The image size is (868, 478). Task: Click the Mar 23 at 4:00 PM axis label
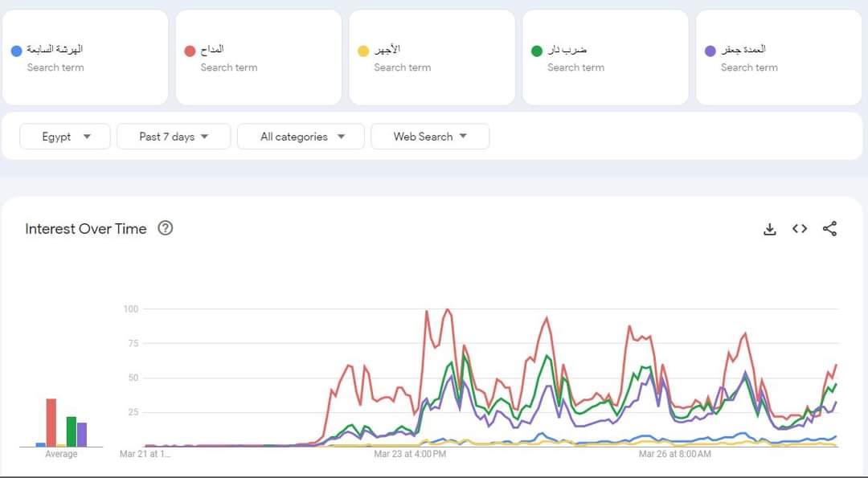(410, 454)
